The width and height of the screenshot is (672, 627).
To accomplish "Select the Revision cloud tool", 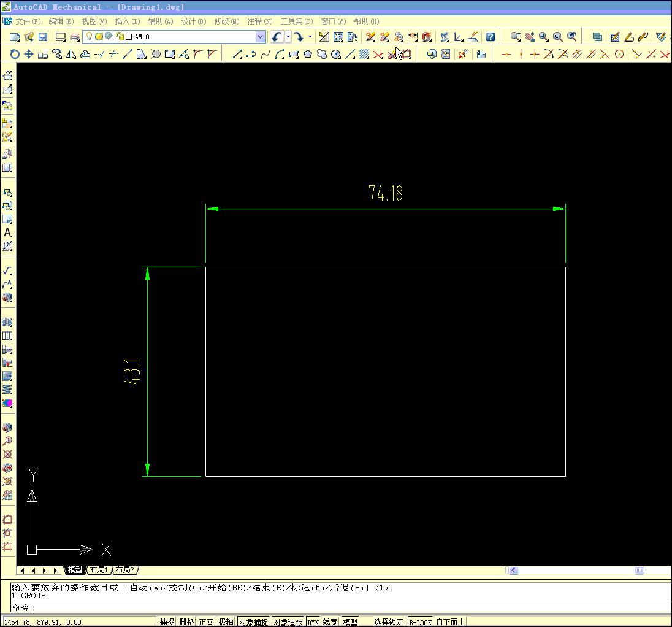I will point(322,54).
